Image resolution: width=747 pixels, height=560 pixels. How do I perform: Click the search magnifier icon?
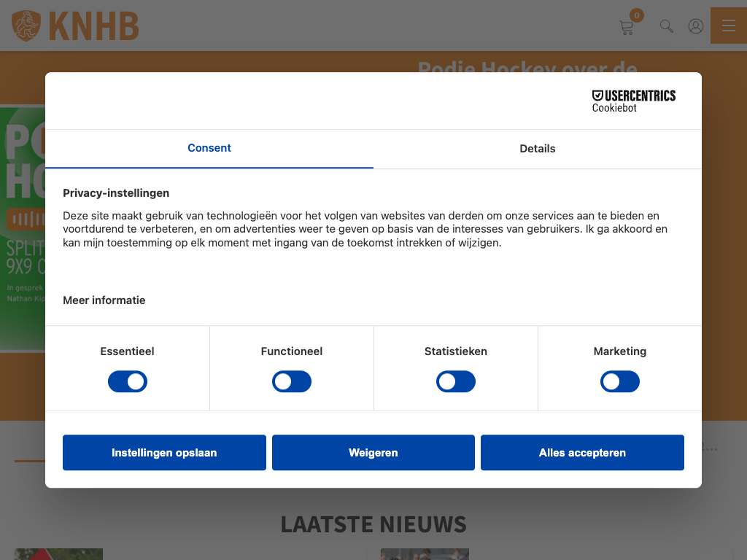pos(666,26)
